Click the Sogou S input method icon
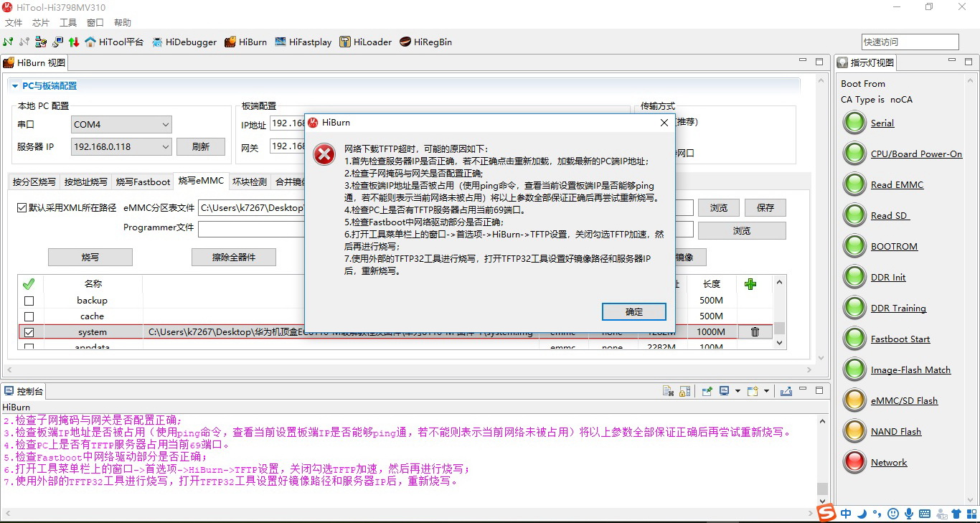The width and height of the screenshot is (980, 523). (x=827, y=513)
